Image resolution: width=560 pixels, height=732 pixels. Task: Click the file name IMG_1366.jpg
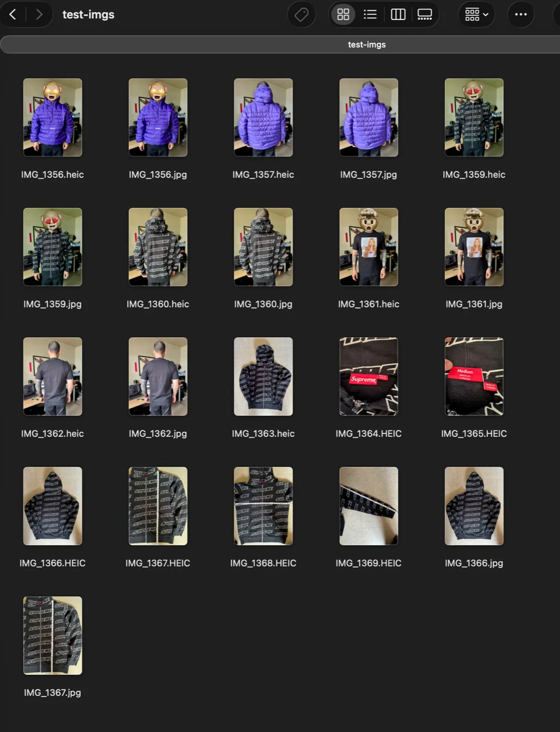(x=474, y=563)
